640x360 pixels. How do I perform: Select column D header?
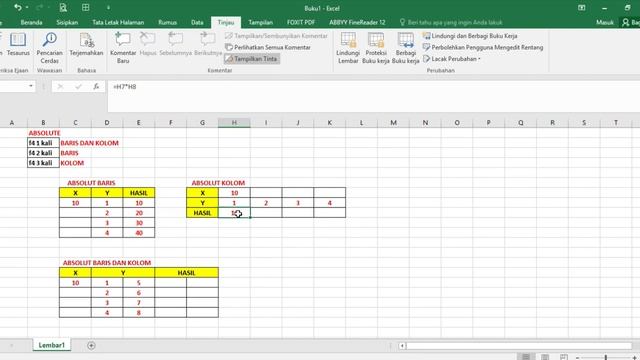coord(107,122)
